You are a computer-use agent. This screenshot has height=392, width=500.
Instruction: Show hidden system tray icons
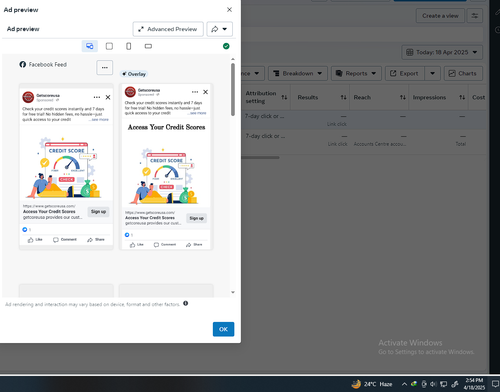tap(404, 384)
